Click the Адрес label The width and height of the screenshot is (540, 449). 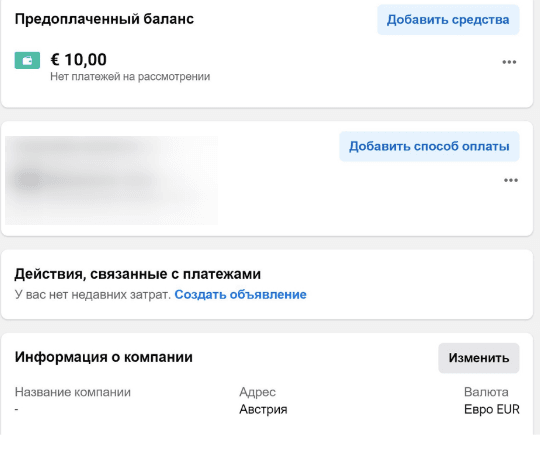(258, 392)
